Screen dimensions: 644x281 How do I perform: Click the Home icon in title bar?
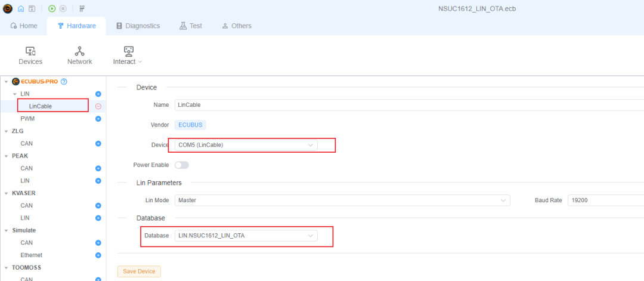pyautogui.click(x=21, y=8)
